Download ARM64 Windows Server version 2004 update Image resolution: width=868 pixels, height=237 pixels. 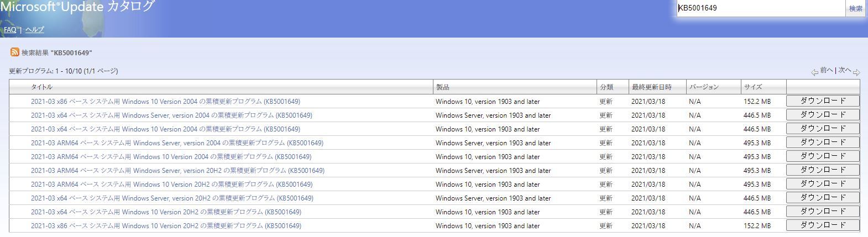click(x=823, y=143)
